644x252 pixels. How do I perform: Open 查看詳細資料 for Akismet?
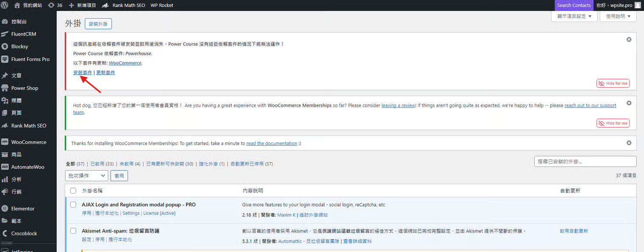(x=357, y=241)
